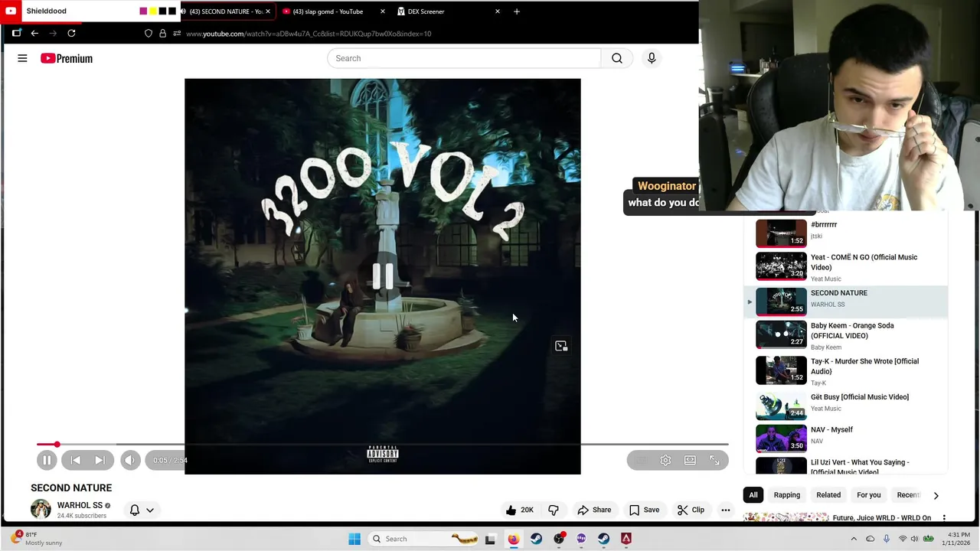The height and width of the screenshot is (551, 980).
Task: Select the For you filter chip
Action: point(869,495)
